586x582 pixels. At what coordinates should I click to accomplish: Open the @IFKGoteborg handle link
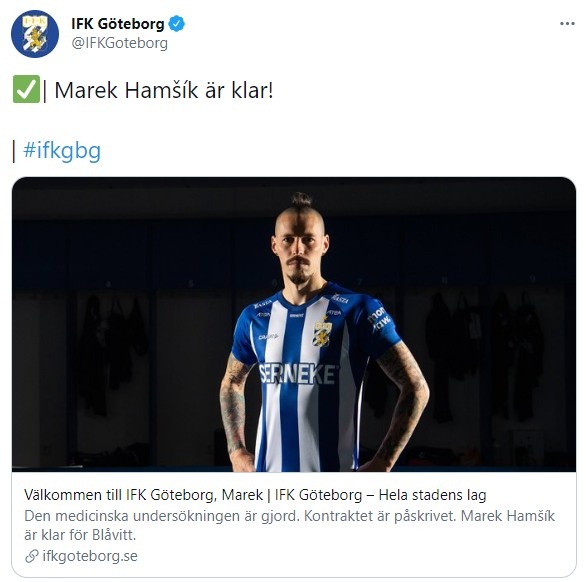[120, 43]
